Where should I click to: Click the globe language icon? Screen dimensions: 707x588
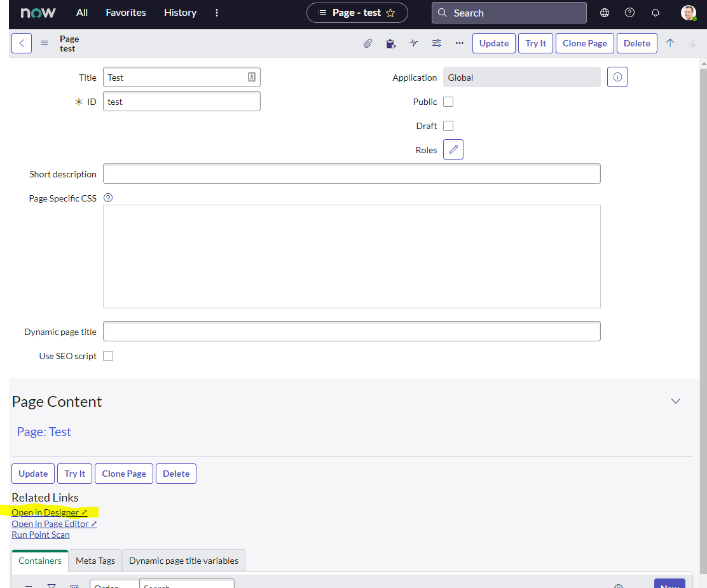[604, 12]
